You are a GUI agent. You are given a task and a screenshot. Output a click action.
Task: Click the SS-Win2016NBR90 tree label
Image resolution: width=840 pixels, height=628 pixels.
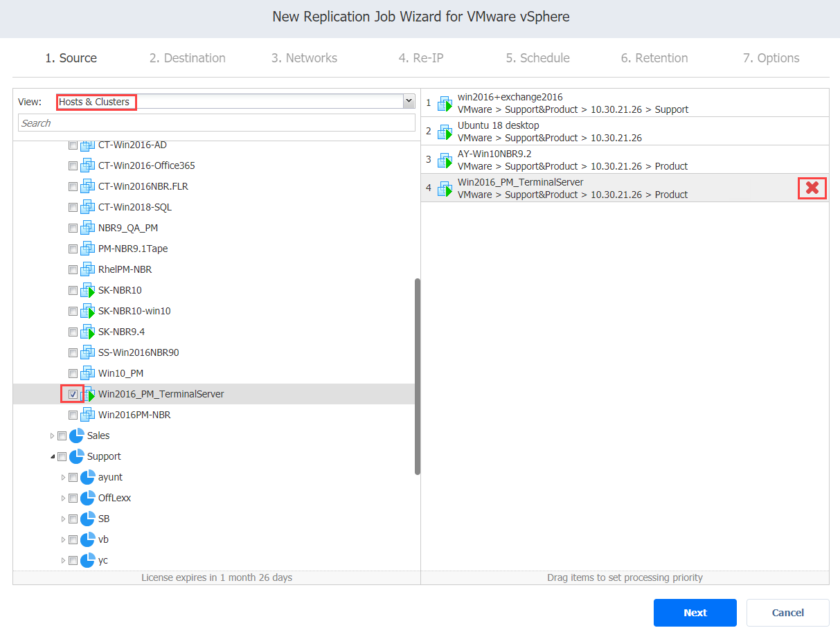coord(138,353)
